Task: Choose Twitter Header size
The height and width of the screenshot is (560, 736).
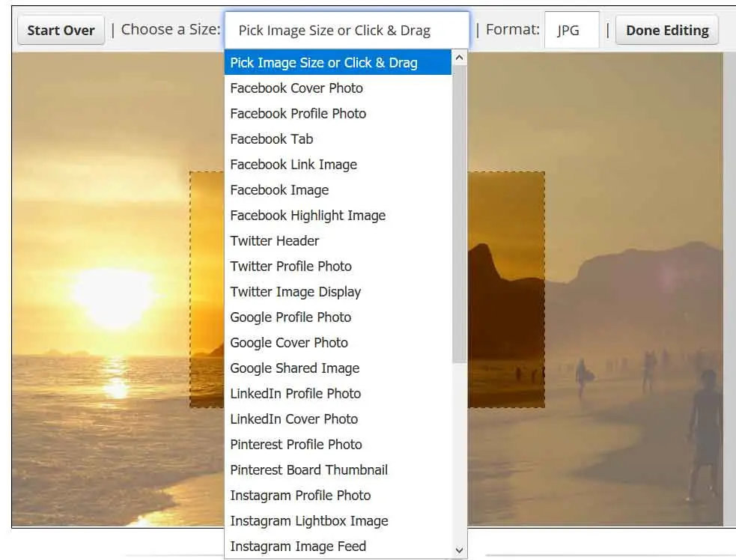Action: click(x=338, y=241)
